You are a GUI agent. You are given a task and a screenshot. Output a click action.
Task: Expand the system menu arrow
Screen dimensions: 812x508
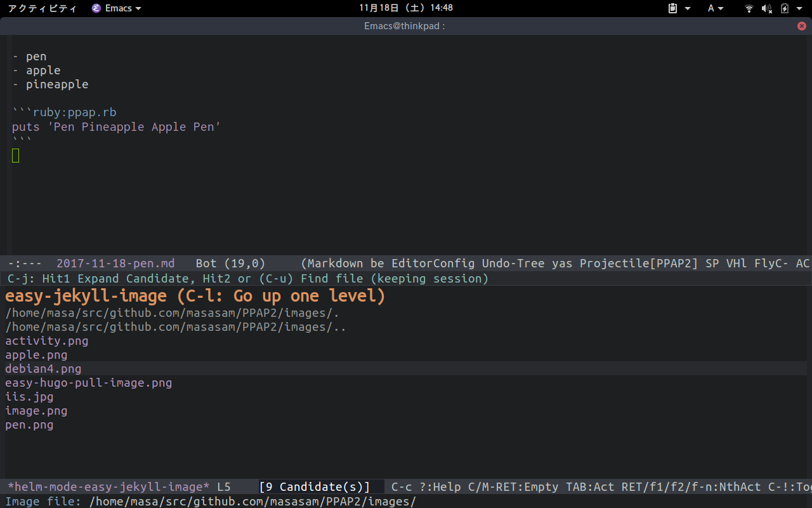point(799,8)
